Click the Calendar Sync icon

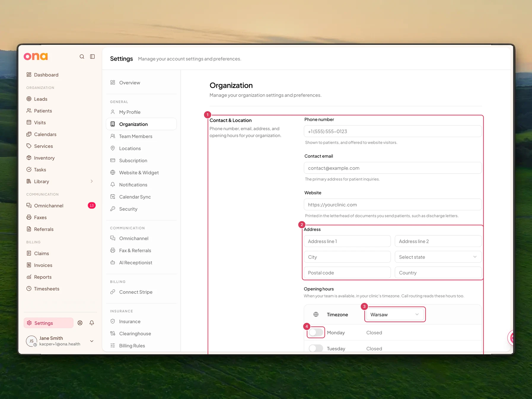[113, 197]
